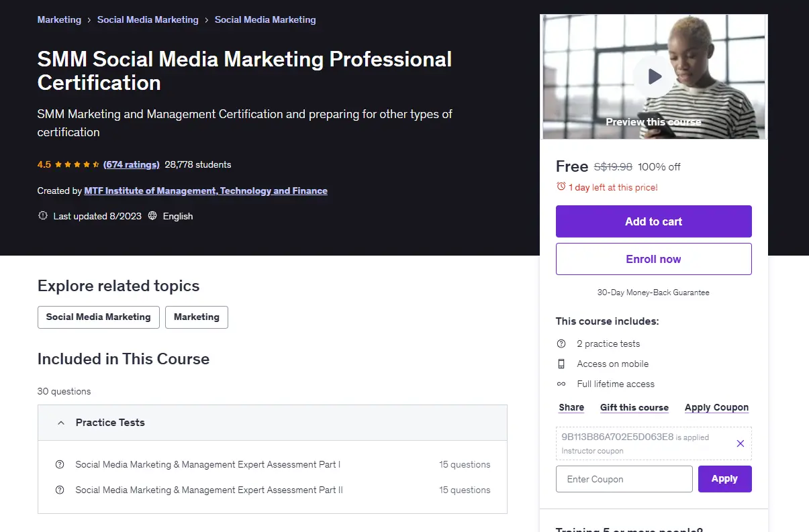Remove the applied coupon with the X icon
Viewport: 809px width, 532px height.
click(740, 443)
